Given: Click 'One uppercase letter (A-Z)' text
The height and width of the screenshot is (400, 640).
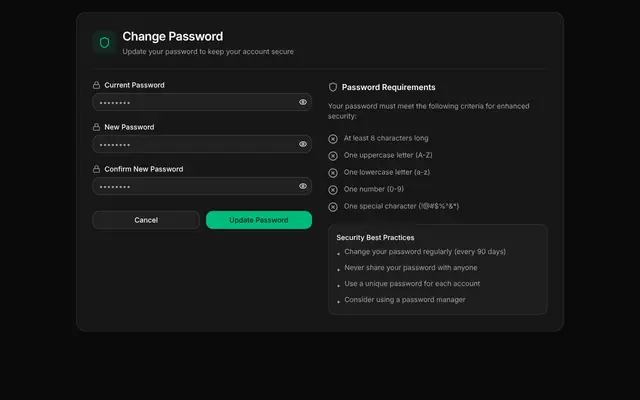Looking at the screenshot, I should point(388,155).
